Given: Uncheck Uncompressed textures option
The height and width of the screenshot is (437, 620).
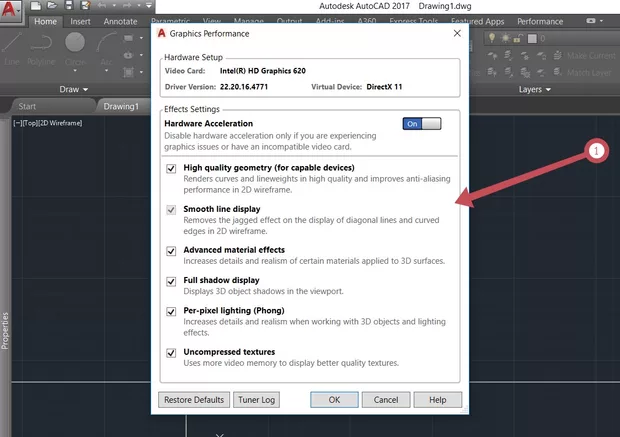Looking at the screenshot, I should point(172,352).
